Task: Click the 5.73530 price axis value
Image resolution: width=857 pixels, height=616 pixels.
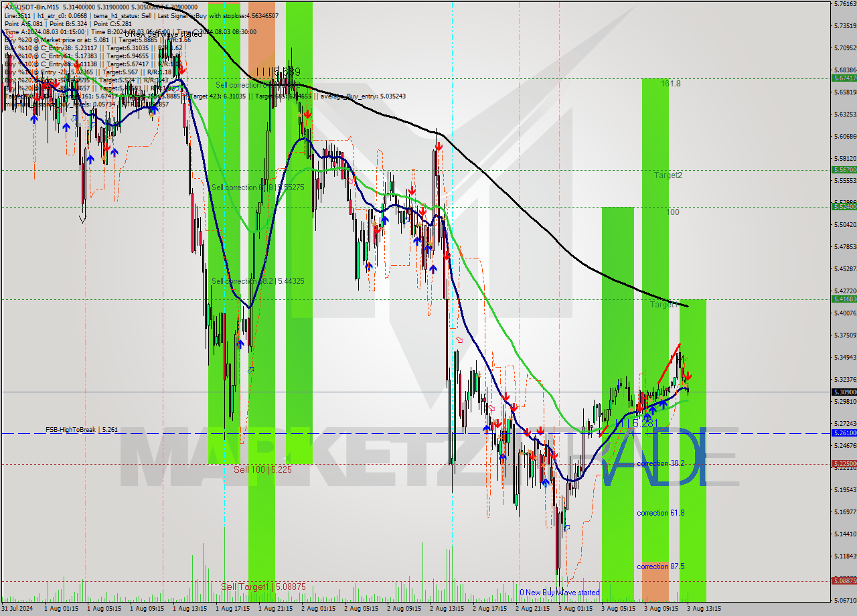Action: (844, 26)
